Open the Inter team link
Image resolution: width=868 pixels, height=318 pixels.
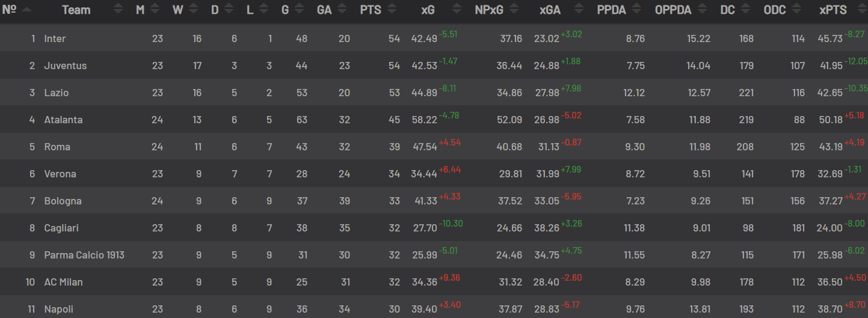click(55, 38)
